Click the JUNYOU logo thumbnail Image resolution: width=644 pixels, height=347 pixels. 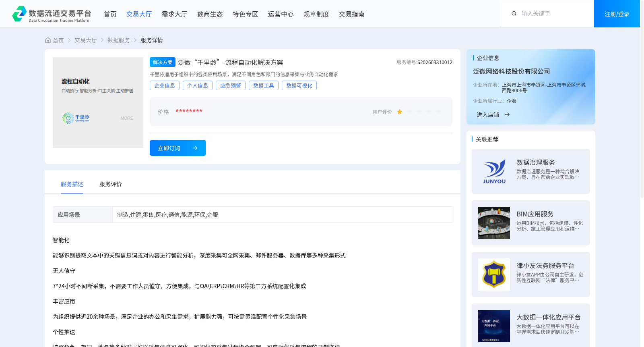pos(494,171)
